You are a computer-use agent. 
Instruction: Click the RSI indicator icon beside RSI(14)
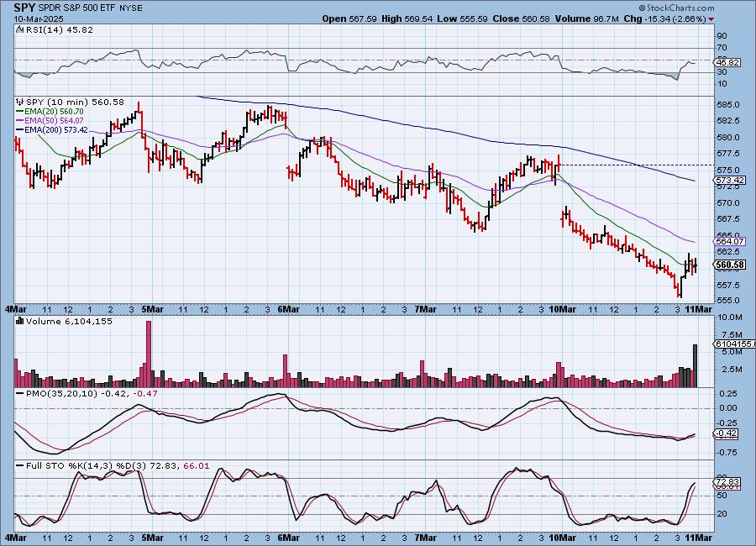19,29
